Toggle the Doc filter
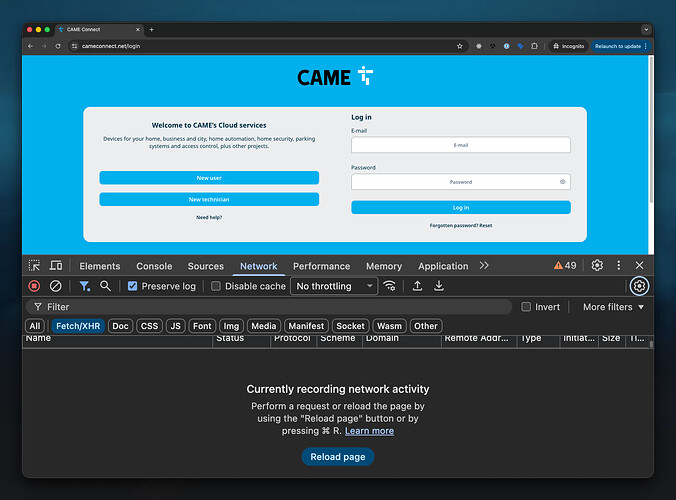Screen dimensions: 676x500 120,326
